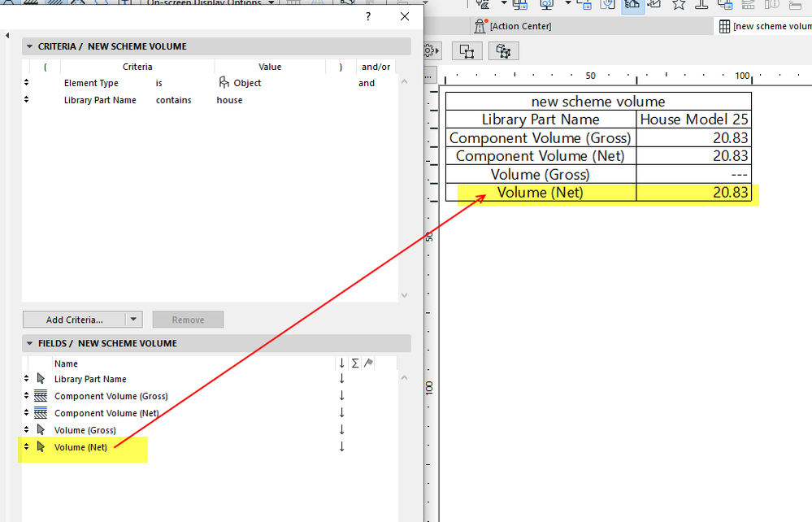Click the Remove button
Screen dimensions: 812x522
tap(188, 320)
